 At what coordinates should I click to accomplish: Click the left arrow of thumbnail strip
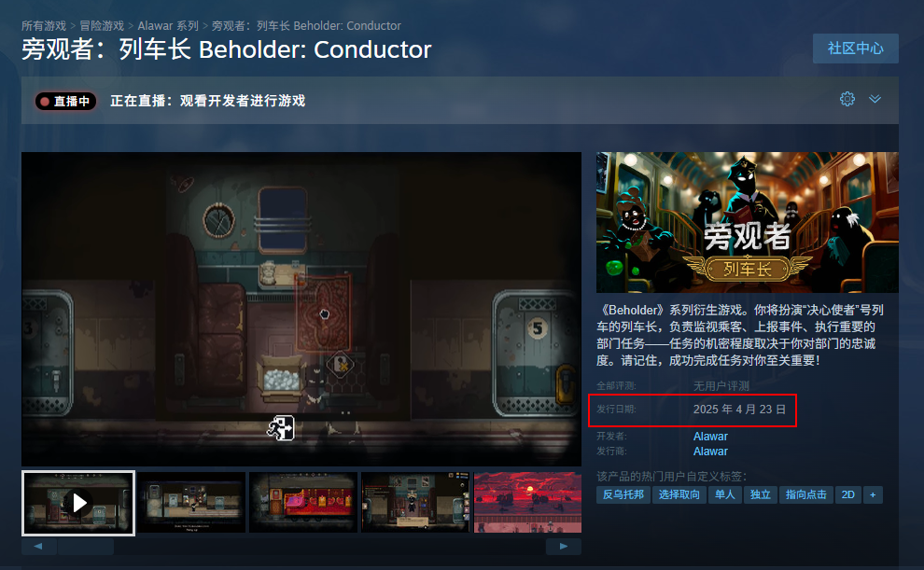tap(38, 547)
